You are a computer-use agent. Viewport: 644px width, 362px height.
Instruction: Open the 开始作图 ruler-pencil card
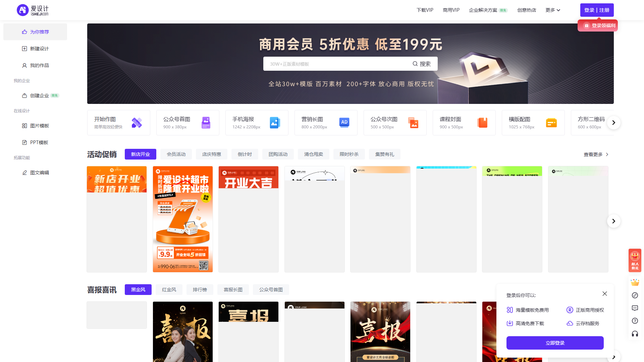coord(119,123)
